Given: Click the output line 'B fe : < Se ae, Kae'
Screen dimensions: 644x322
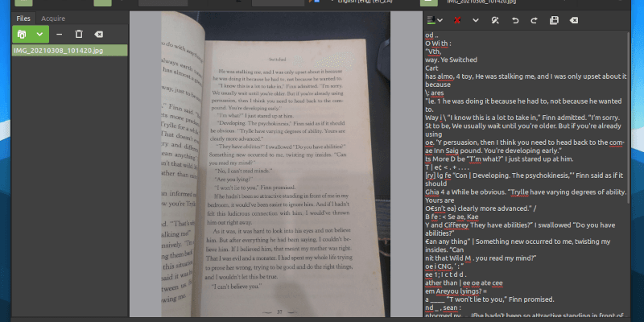Looking at the screenshot, I should tap(452, 217).
